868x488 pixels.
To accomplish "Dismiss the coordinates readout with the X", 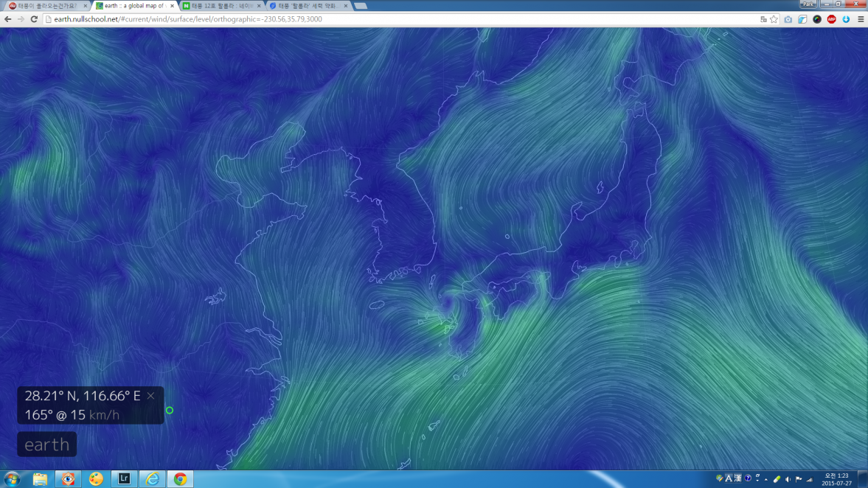I will 150,396.
